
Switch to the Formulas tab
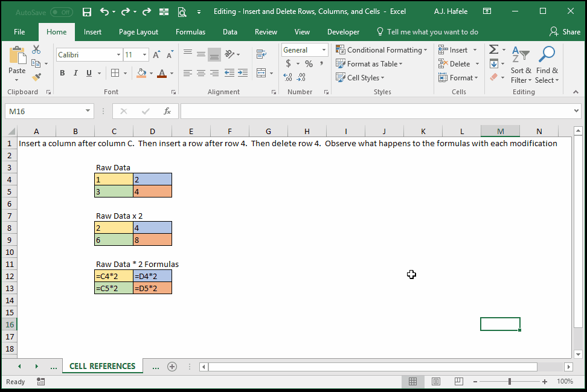191,32
